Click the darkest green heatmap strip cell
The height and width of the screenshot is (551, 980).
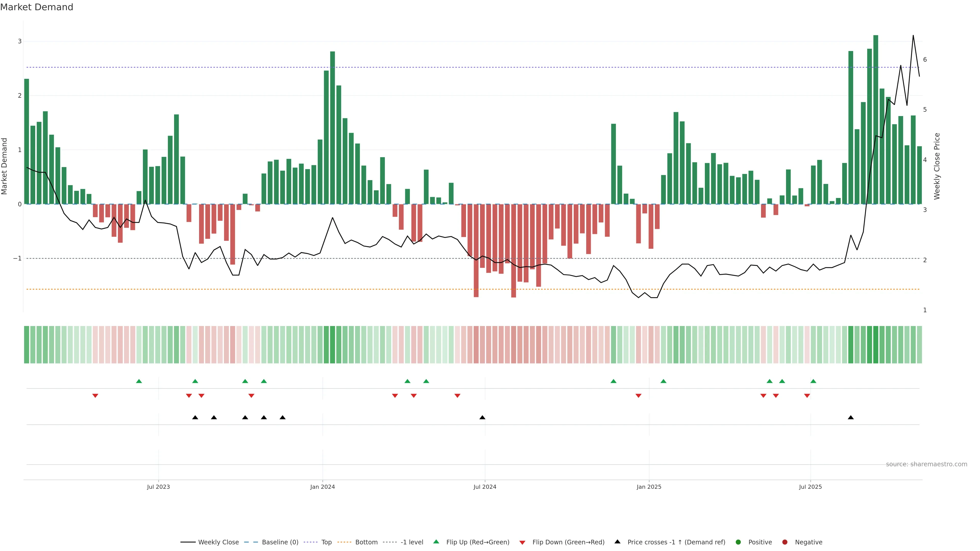click(875, 345)
